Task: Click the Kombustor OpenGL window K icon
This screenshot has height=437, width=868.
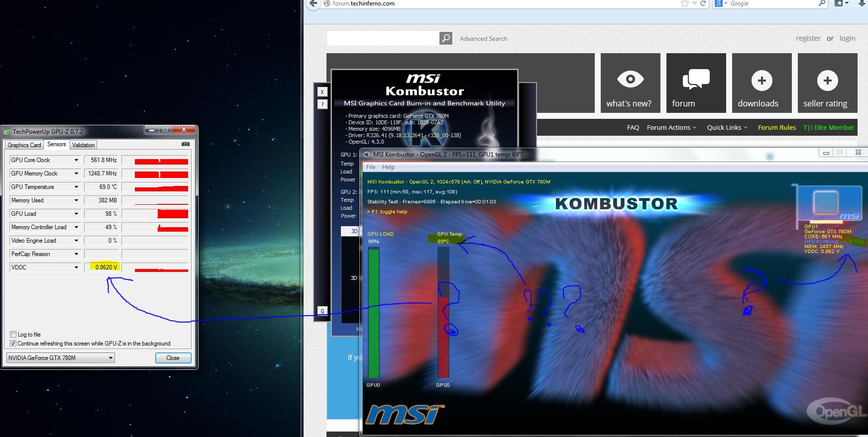Action: 367,155
